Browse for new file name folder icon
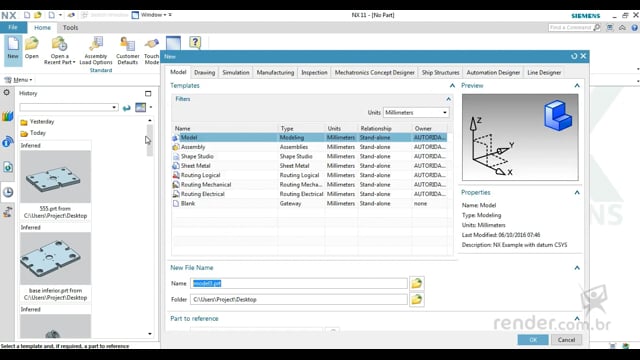 (x=416, y=283)
